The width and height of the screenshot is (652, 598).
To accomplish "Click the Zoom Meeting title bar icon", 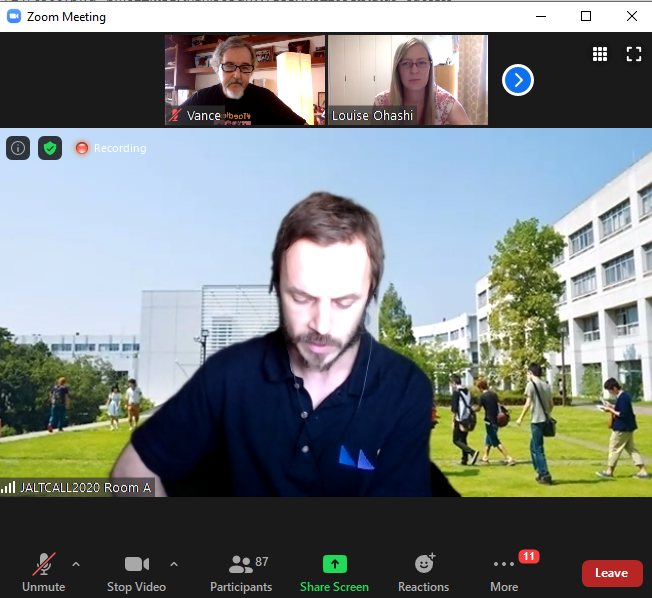I will click(x=14, y=16).
